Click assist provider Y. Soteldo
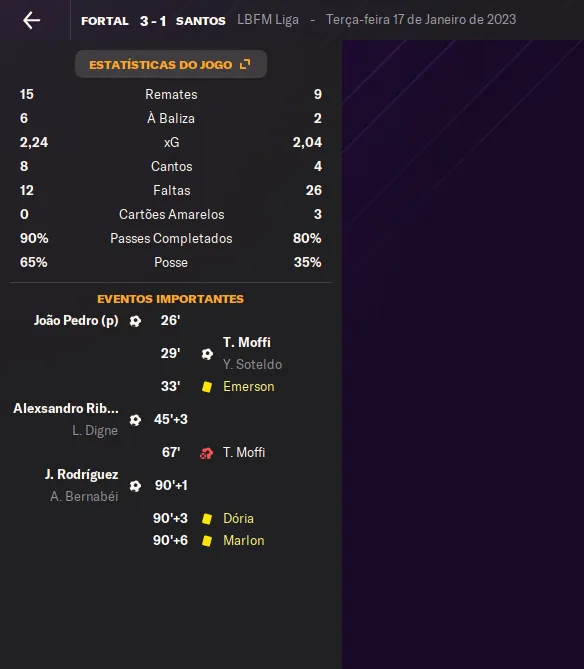The width and height of the screenshot is (584, 669). point(252,364)
